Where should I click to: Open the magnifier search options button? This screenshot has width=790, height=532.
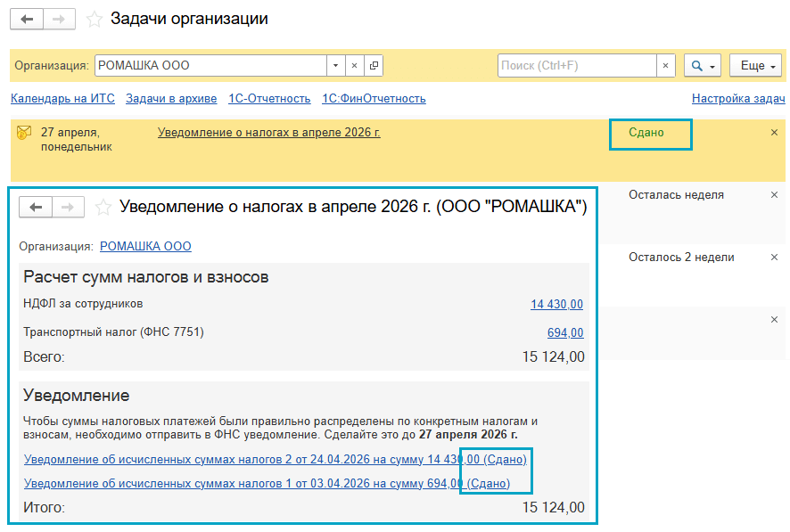(703, 65)
